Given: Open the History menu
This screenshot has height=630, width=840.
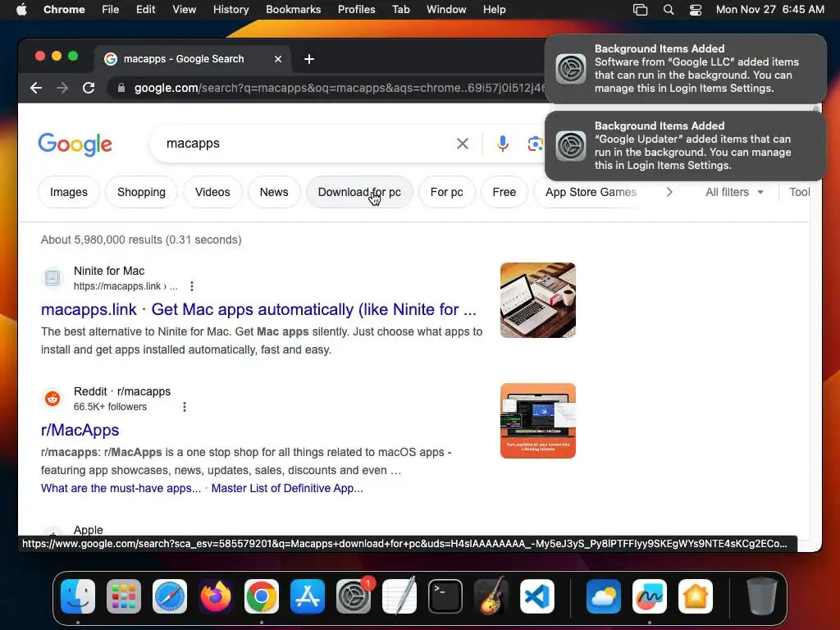Looking at the screenshot, I should click(x=231, y=10).
